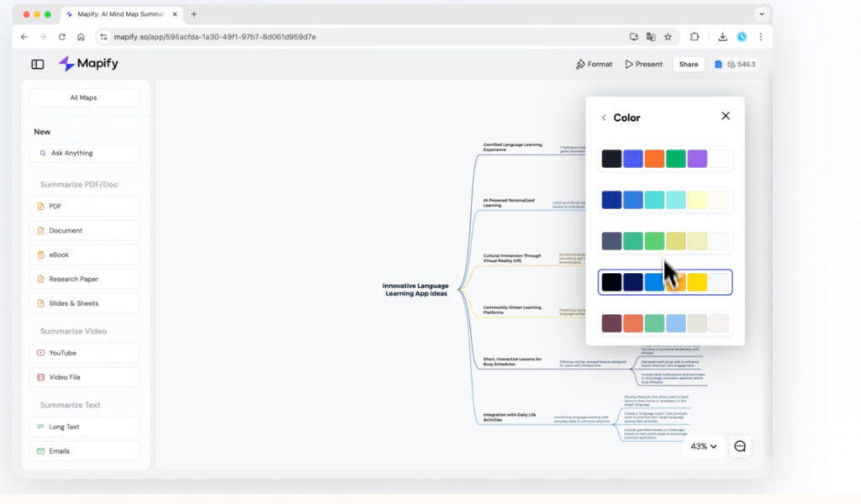Open the Slides & Sheets summarizer
Image resolution: width=861 pixels, height=504 pixels.
[x=84, y=303]
